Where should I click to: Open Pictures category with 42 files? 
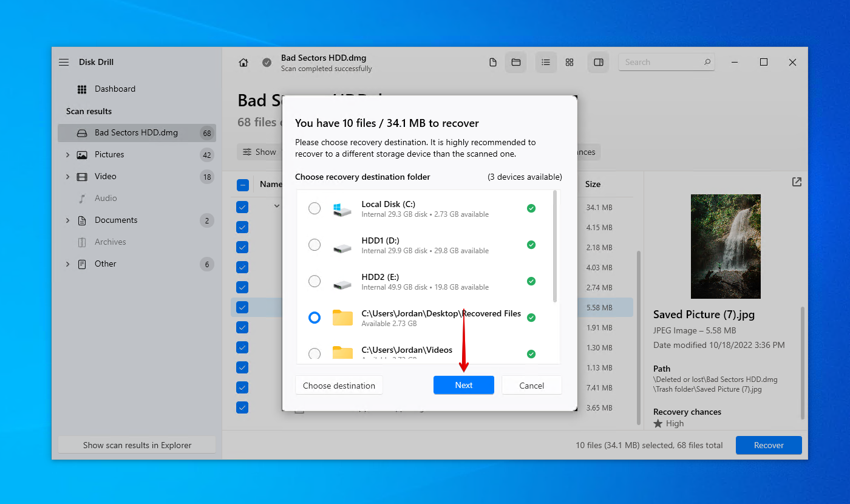click(x=137, y=155)
